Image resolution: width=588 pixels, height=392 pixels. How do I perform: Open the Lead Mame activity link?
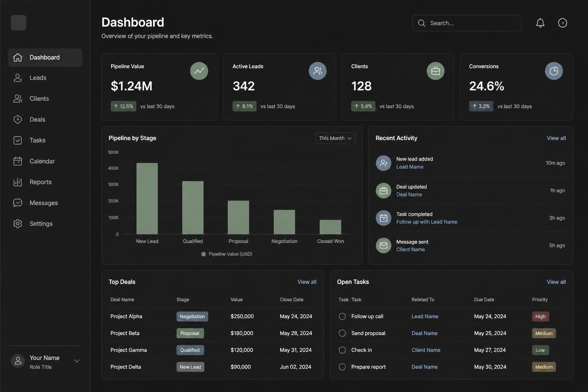[x=410, y=167]
